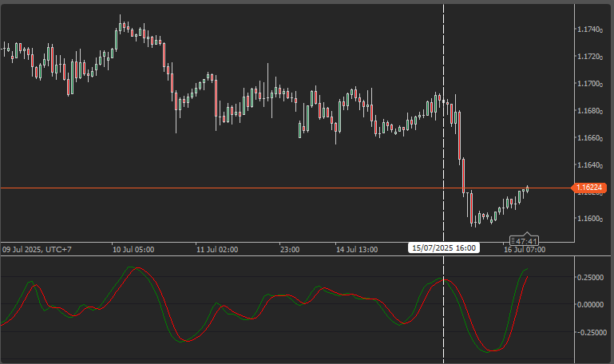Click the 0.00000 indicator axis label
The image size is (614, 364).
pos(591,304)
